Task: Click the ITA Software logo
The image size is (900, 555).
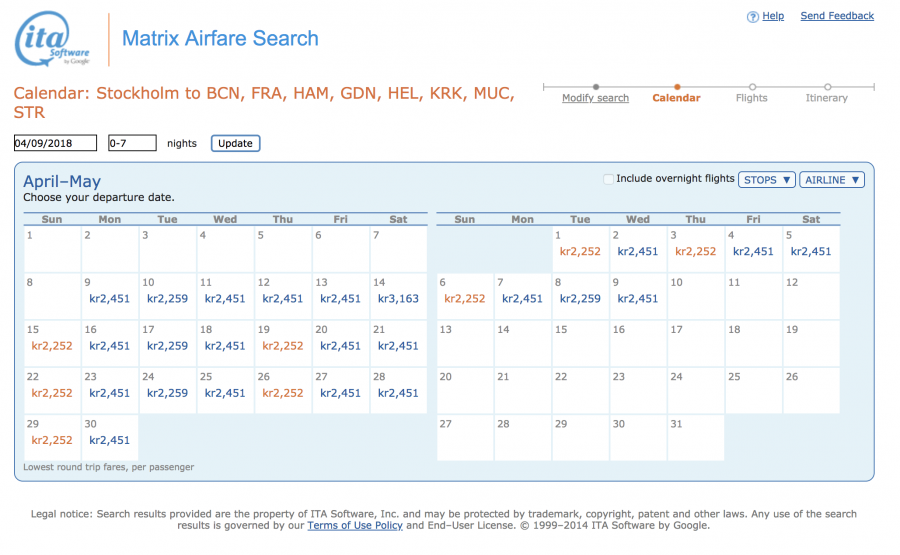Action: (53, 40)
